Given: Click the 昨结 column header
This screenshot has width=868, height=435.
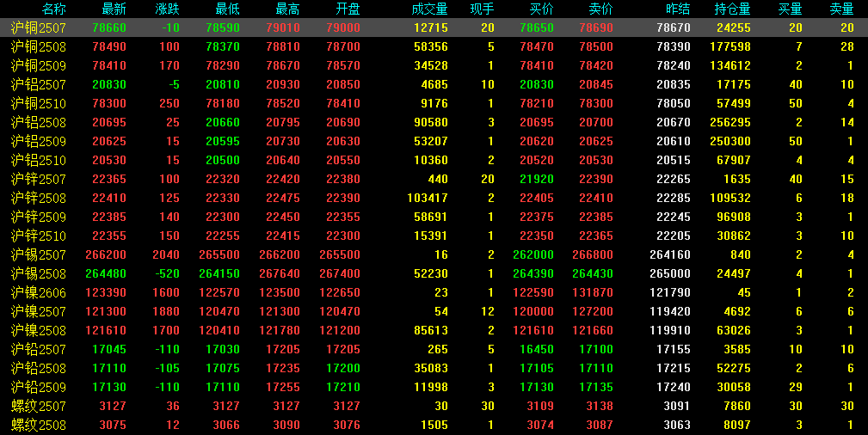Looking at the screenshot, I should tap(678, 9).
